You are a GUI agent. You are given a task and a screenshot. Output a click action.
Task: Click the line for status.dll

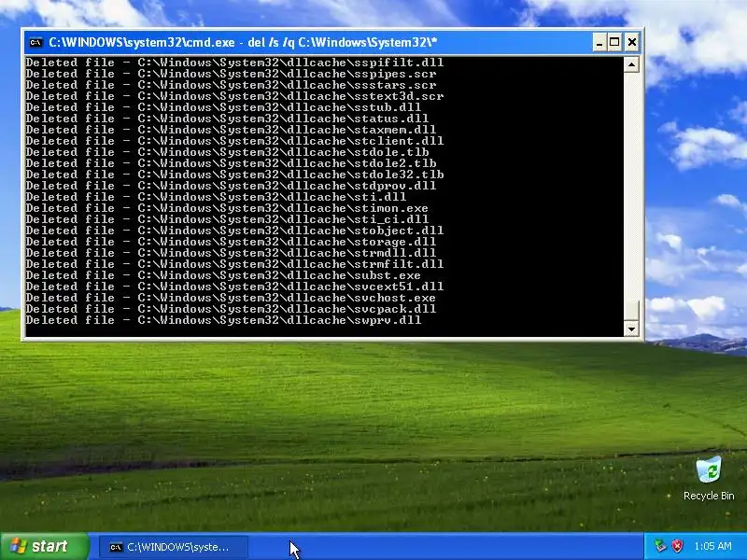pyautogui.click(x=227, y=119)
